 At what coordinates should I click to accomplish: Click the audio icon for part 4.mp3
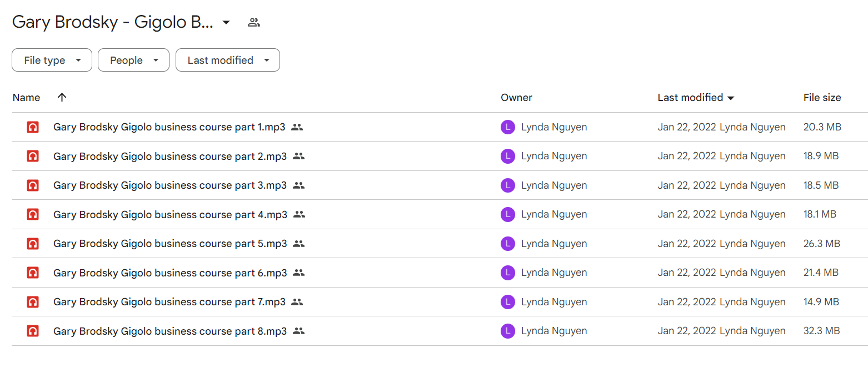(33, 214)
